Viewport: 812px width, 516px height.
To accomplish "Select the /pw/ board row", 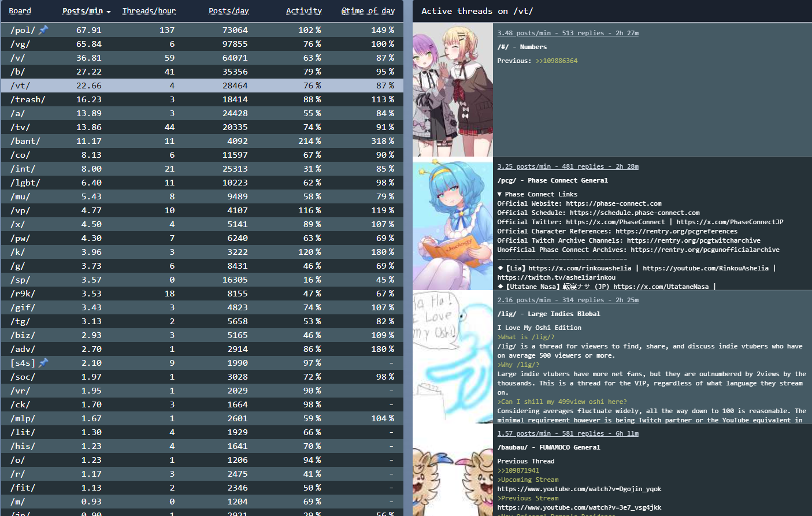I will coord(202,238).
